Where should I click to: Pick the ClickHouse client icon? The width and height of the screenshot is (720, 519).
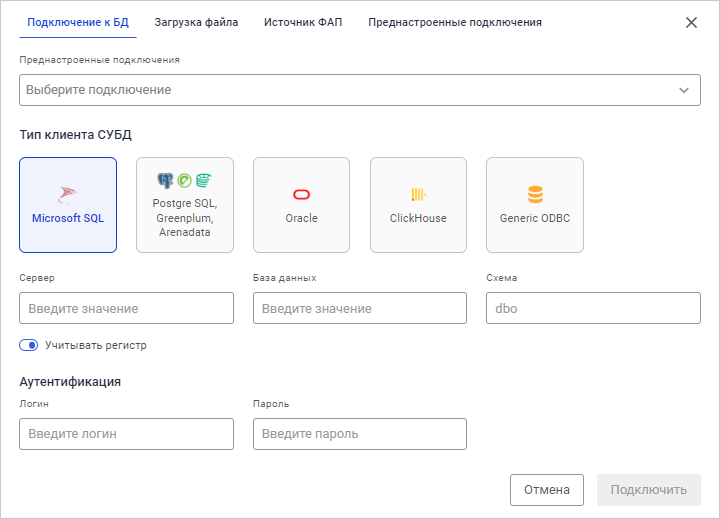point(418,195)
